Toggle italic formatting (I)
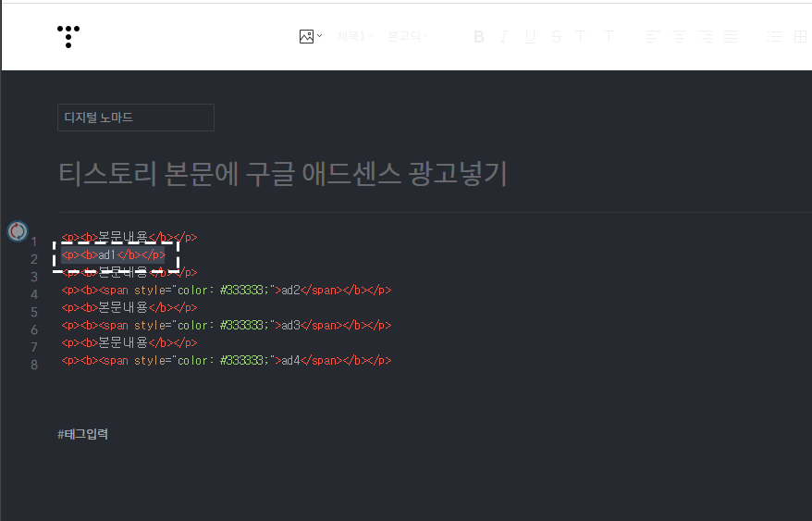The height and width of the screenshot is (521, 812). point(504,36)
